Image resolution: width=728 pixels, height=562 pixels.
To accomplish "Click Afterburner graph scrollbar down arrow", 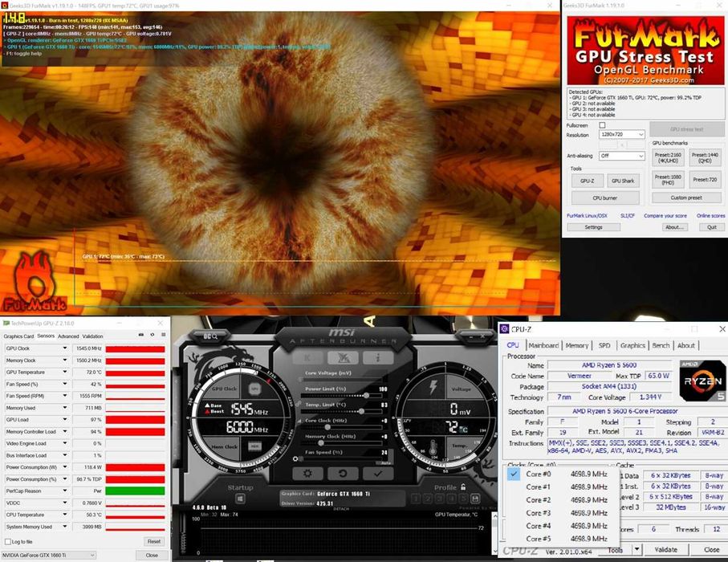I will [x=495, y=552].
